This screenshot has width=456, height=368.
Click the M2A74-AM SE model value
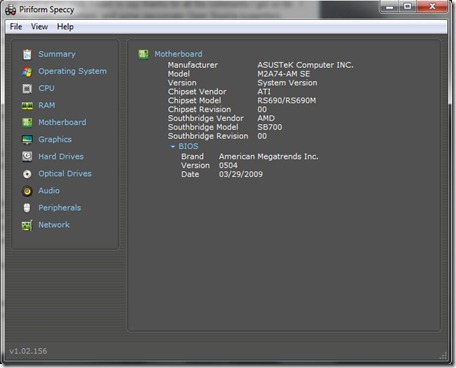click(283, 74)
